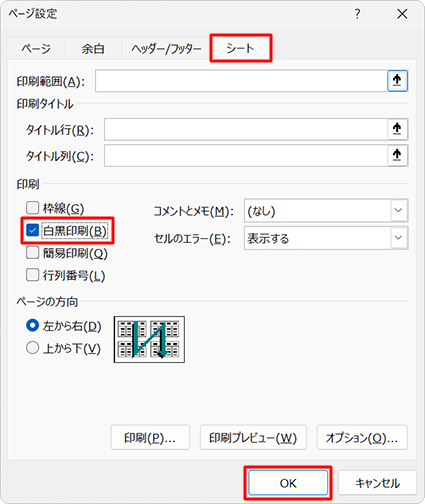
Task: Select the 上から下(V) radio button
Action: [32, 348]
